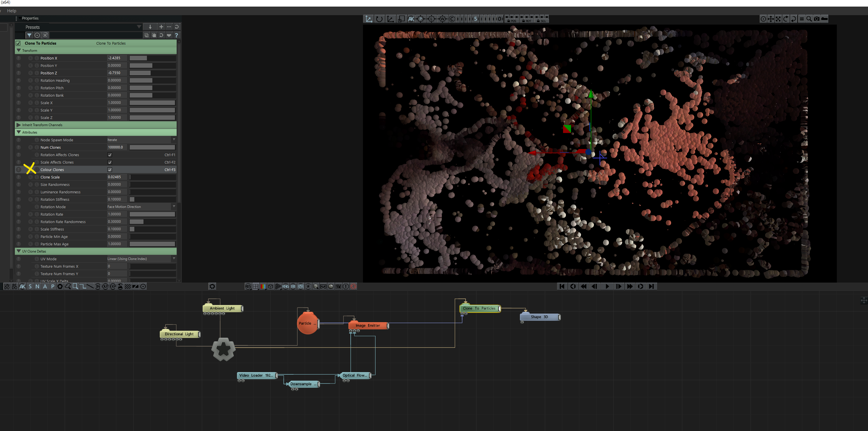Open UV Mode dropdown
This screenshot has height=431, width=868.
pyautogui.click(x=141, y=259)
